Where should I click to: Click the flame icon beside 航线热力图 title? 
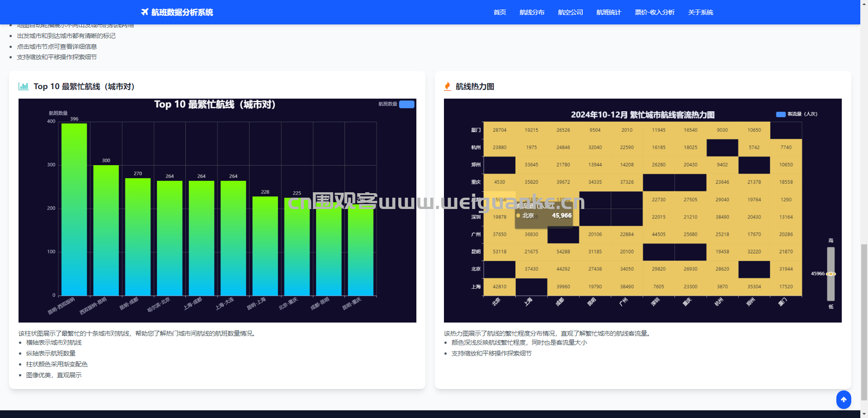click(x=448, y=86)
